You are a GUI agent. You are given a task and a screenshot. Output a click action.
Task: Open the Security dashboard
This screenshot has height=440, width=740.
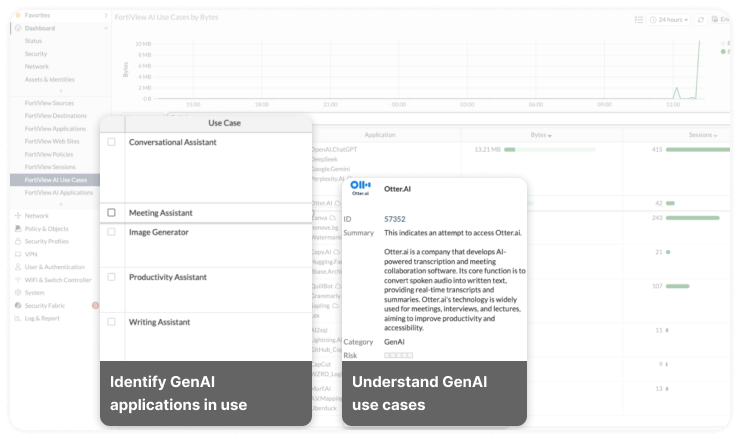pyautogui.click(x=36, y=54)
